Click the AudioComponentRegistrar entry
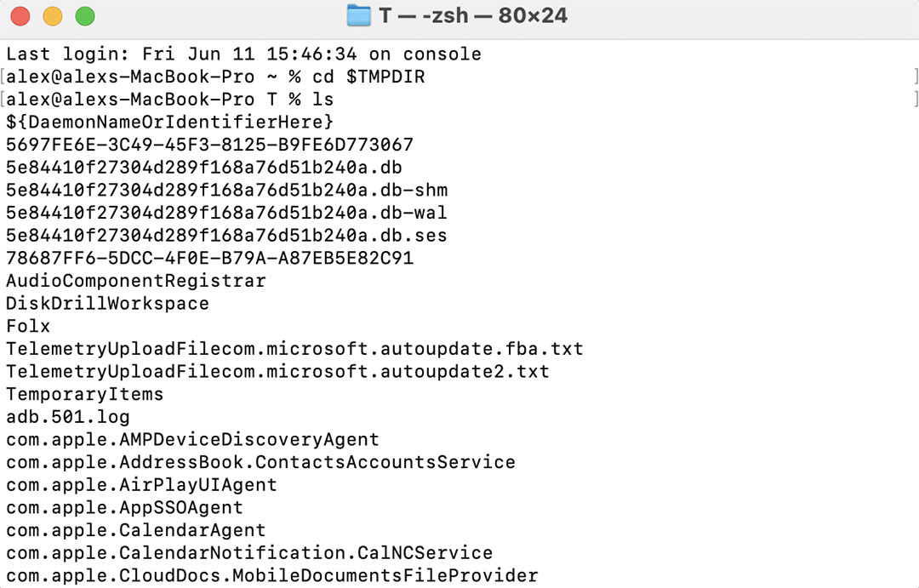 click(x=135, y=281)
